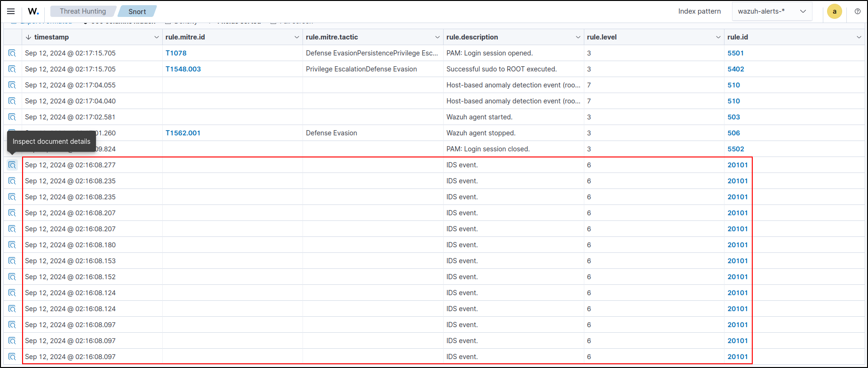This screenshot has height=368, width=868.
Task: Open the timestamp column header options
Action: tap(157, 37)
